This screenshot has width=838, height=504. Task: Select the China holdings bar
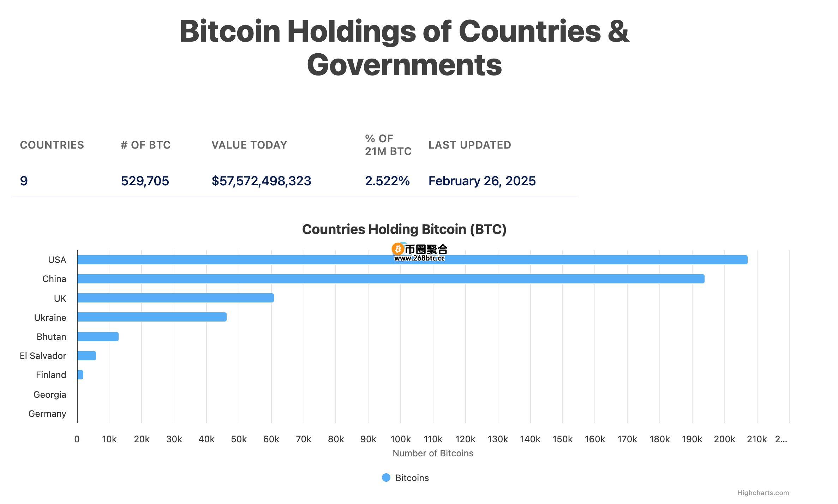tap(391, 279)
